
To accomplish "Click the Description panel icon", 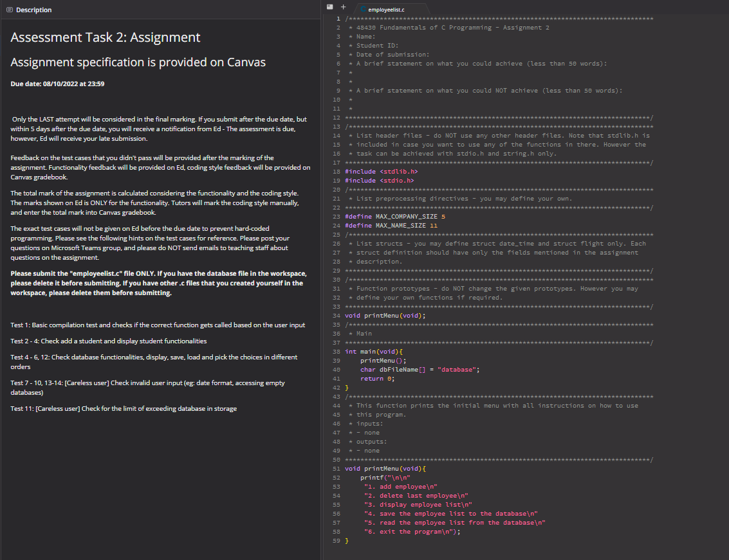I will point(9,10).
